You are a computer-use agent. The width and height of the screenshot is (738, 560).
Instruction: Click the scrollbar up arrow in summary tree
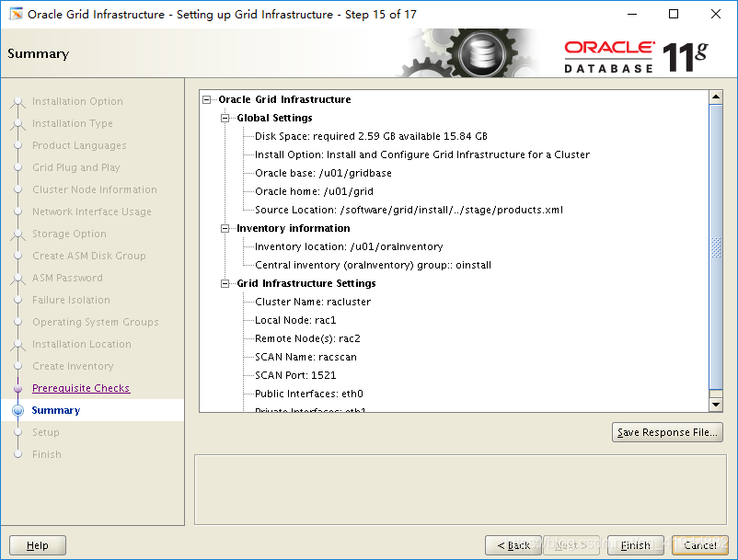tap(716, 97)
